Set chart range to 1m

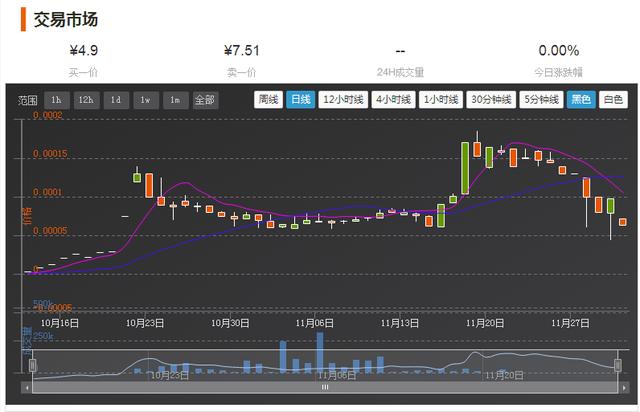[x=174, y=100]
